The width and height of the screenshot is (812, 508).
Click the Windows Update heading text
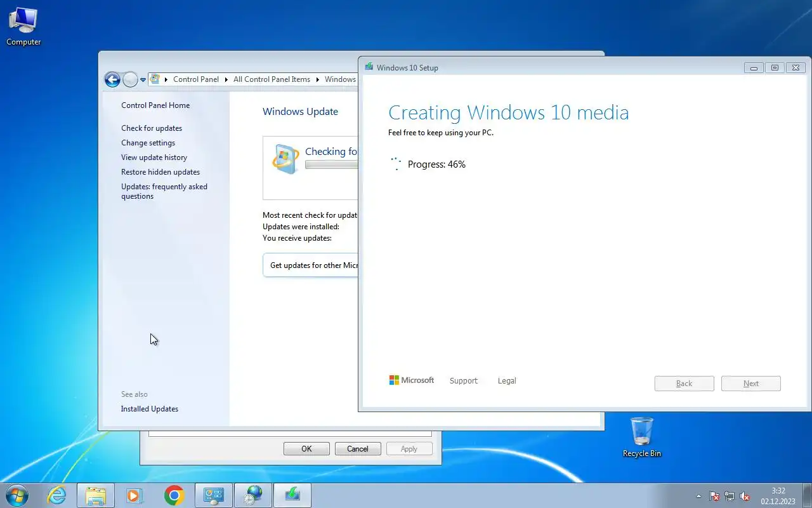[300, 112]
